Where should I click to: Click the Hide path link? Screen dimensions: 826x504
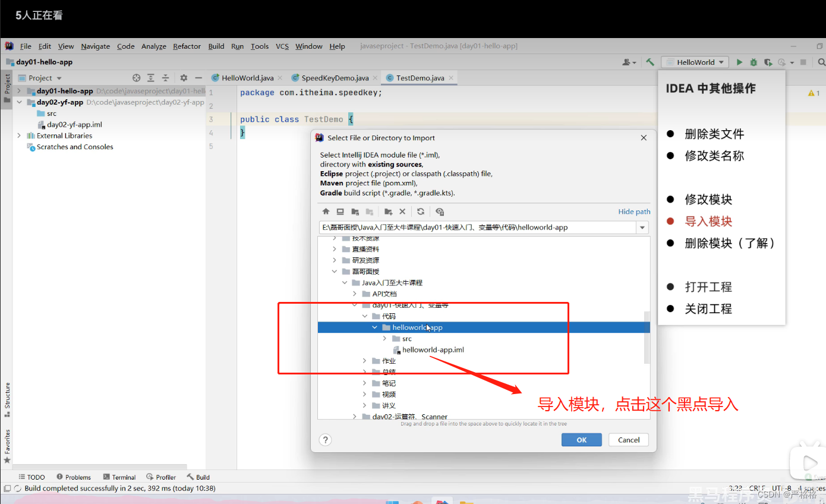pyautogui.click(x=634, y=212)
